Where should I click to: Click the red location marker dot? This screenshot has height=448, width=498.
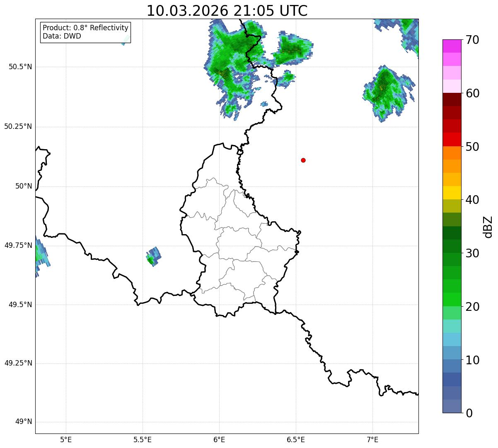click(303, 160)
